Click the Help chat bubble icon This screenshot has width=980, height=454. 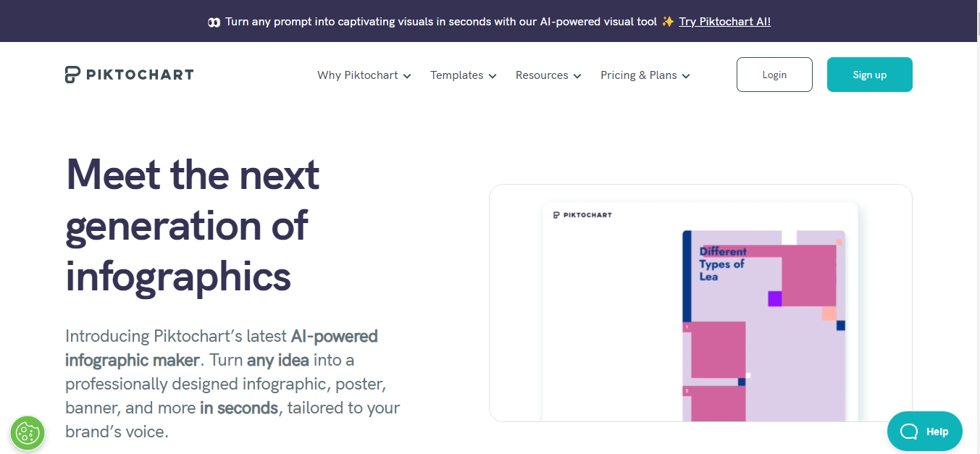click(x=909, y=432)
